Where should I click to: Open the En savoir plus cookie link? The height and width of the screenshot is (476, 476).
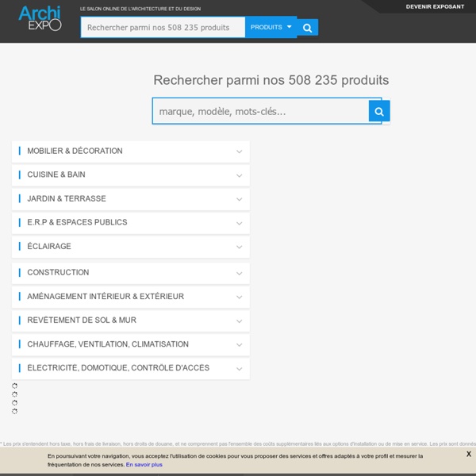coord(144,464)
